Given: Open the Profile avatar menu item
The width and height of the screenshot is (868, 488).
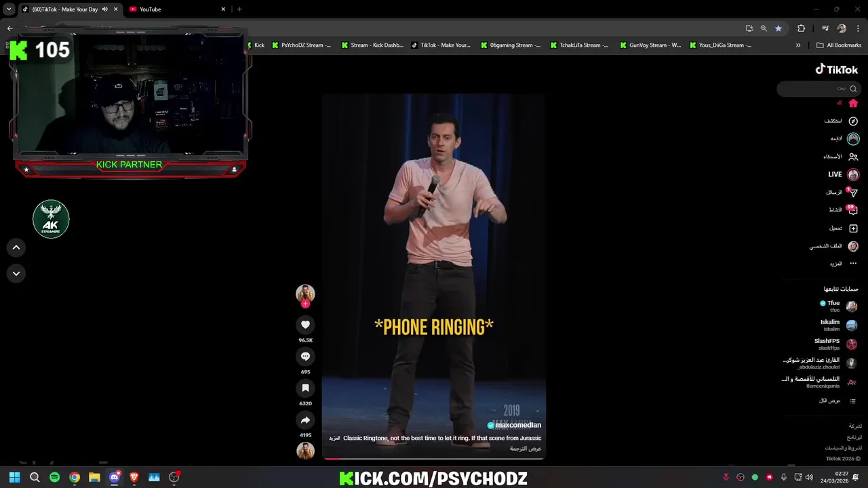Looking at the screenshot, I should pyautogui.click(x=853, y=246).
